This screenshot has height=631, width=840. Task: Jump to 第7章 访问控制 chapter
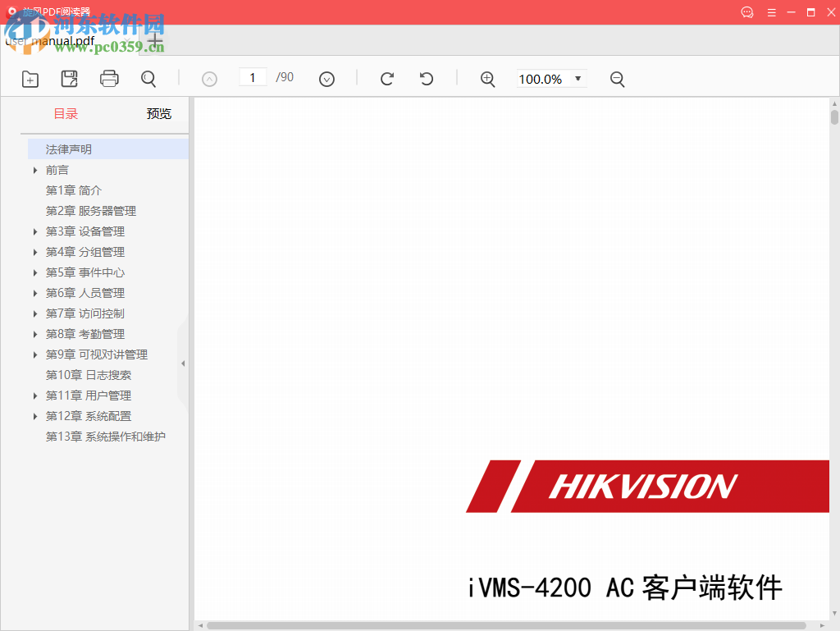pyautogui.click(x=85, y=313)
